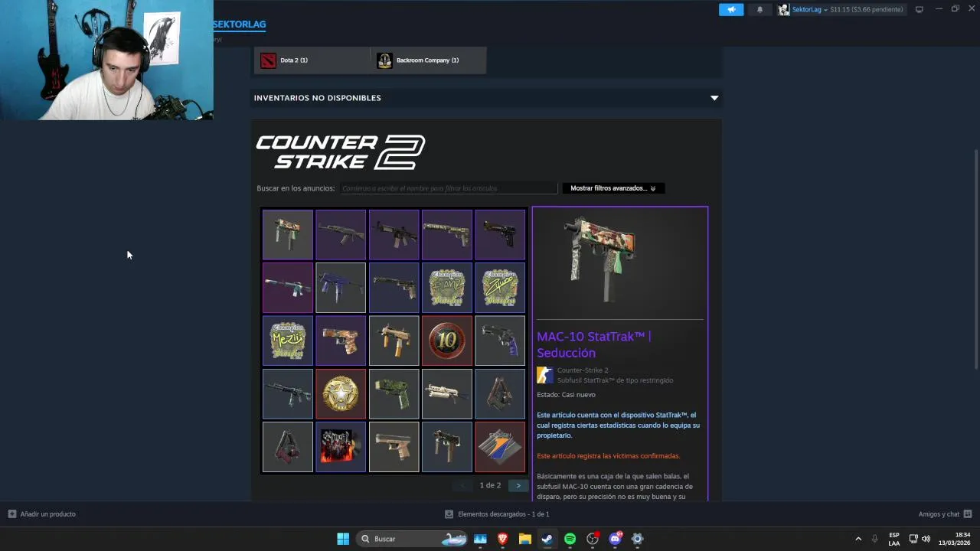This screenshot has width=980, height=551.
Task: Select the gold star service medal
Action: click(341, 394)
